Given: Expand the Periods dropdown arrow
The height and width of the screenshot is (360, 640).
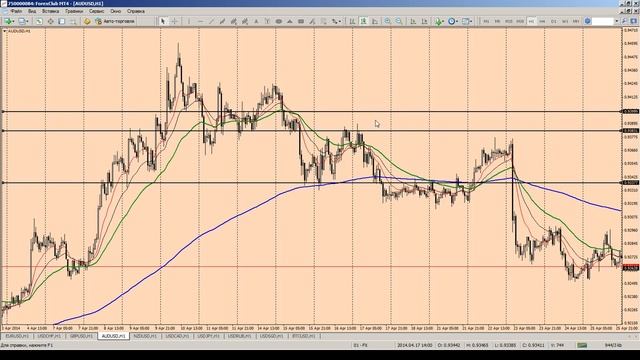Looking at the screenshot, I should (457, 21).
